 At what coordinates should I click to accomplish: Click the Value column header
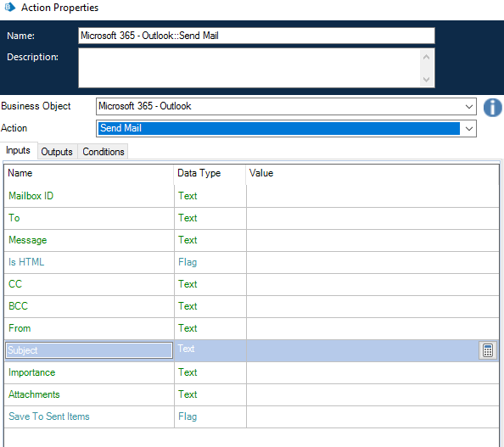click(x=372, y=173)
